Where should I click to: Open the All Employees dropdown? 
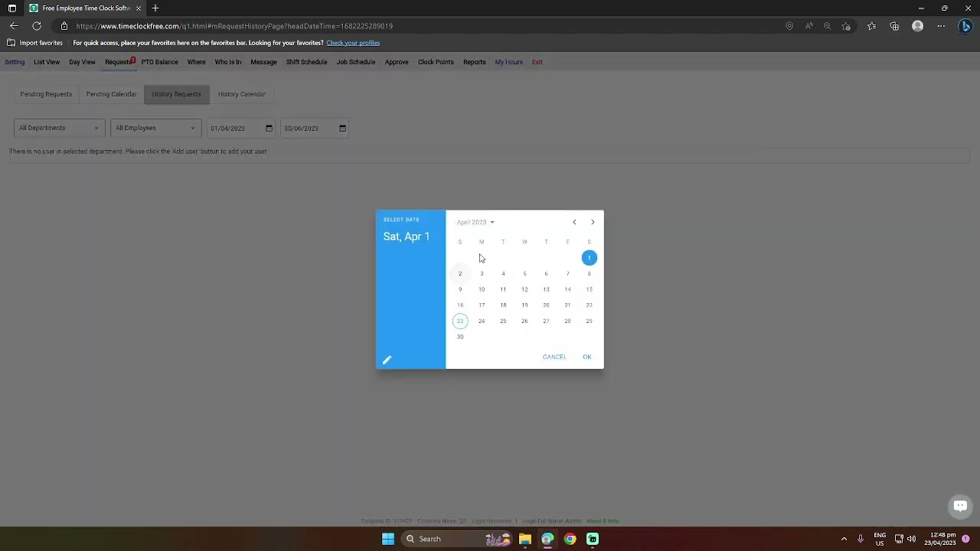[x=155, y=128]
